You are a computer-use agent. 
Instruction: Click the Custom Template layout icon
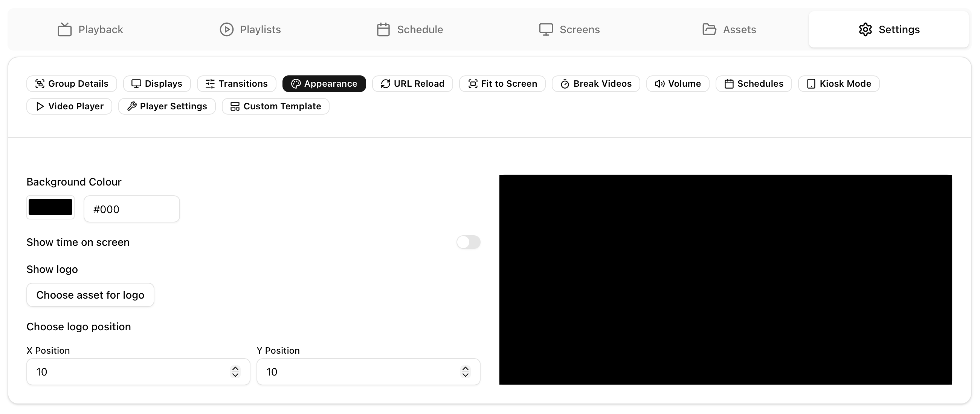[235, 106]
